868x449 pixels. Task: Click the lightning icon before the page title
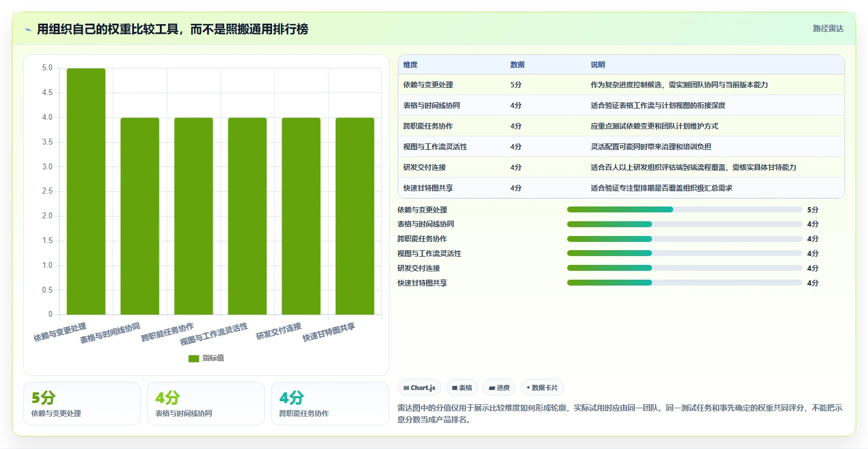coord(28,30)
